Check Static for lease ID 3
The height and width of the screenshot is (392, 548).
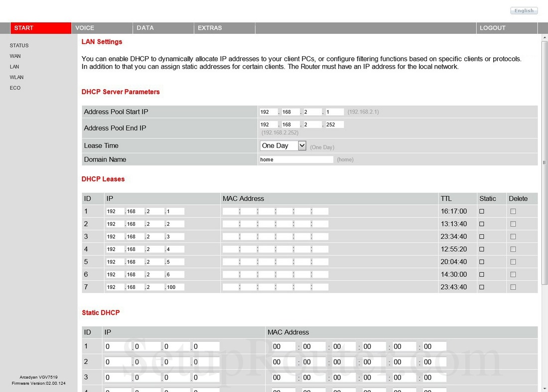point(482,237)
